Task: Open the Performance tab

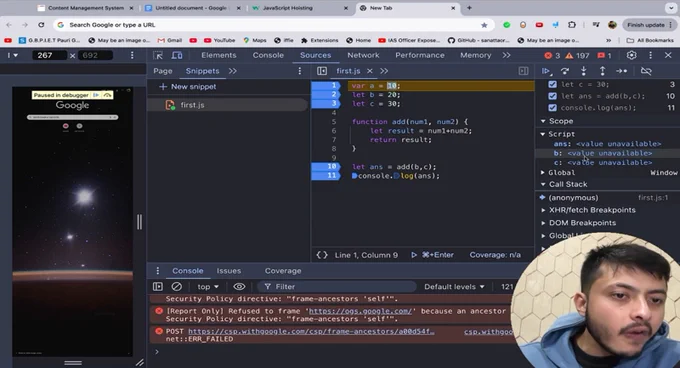Action: click(x=420, y=55)
